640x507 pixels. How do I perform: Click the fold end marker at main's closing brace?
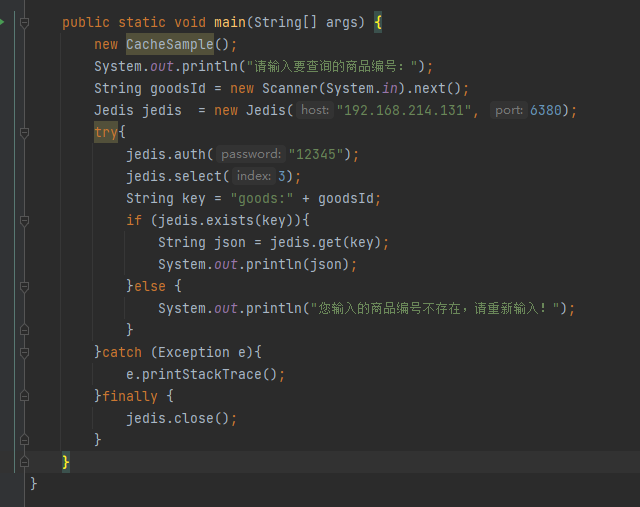pos(24,462)
